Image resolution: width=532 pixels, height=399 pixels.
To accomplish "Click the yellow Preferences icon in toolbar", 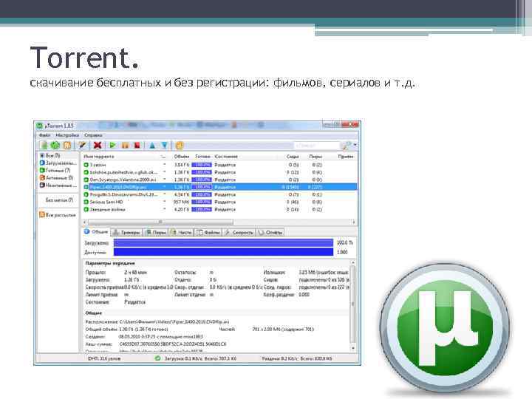I will (x=180, y=146).
